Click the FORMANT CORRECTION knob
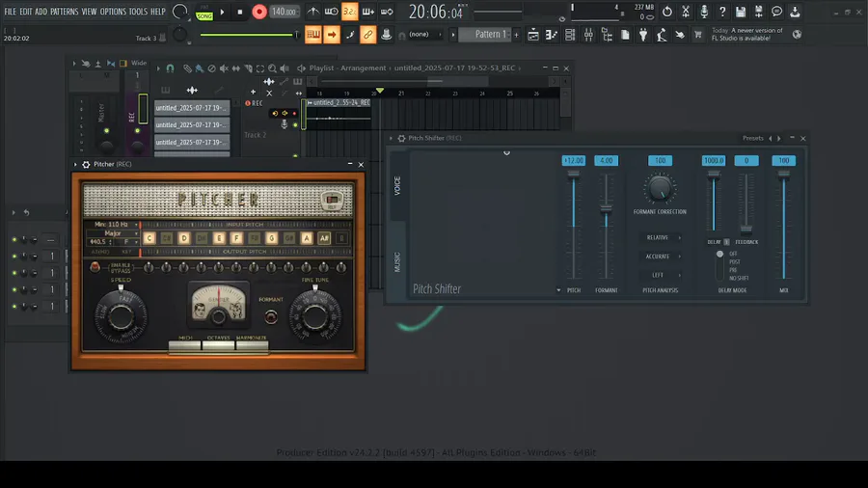 [x=660, y=189]
